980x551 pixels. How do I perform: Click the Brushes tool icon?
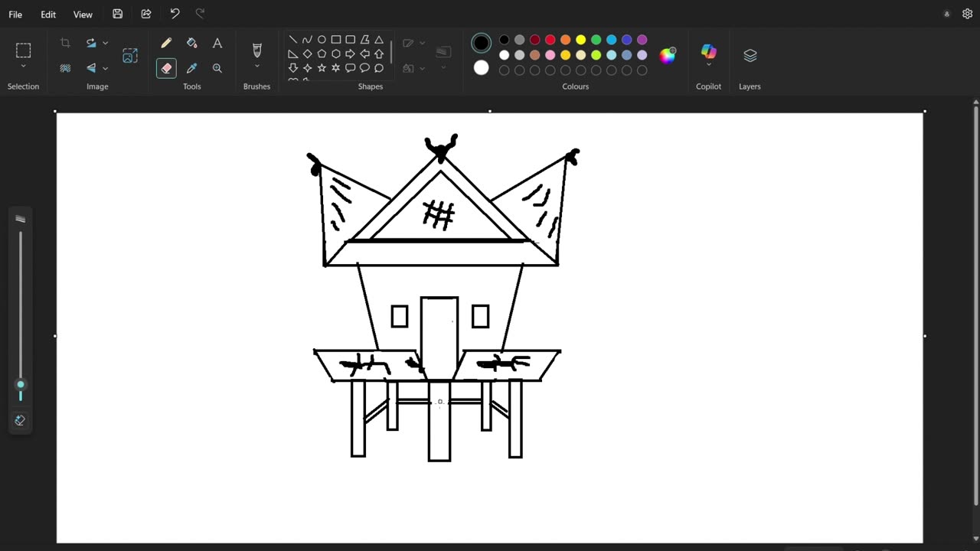pyautogui.click(x=257, y=51)
